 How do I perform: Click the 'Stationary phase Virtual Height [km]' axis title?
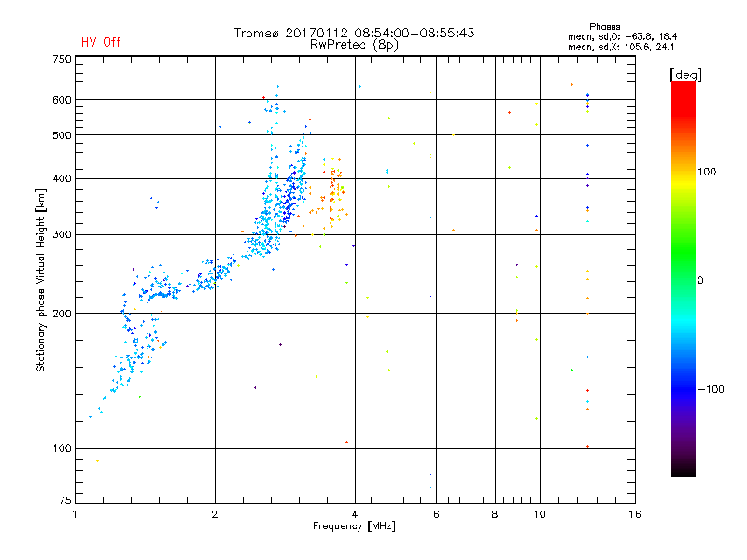point(41,281)
